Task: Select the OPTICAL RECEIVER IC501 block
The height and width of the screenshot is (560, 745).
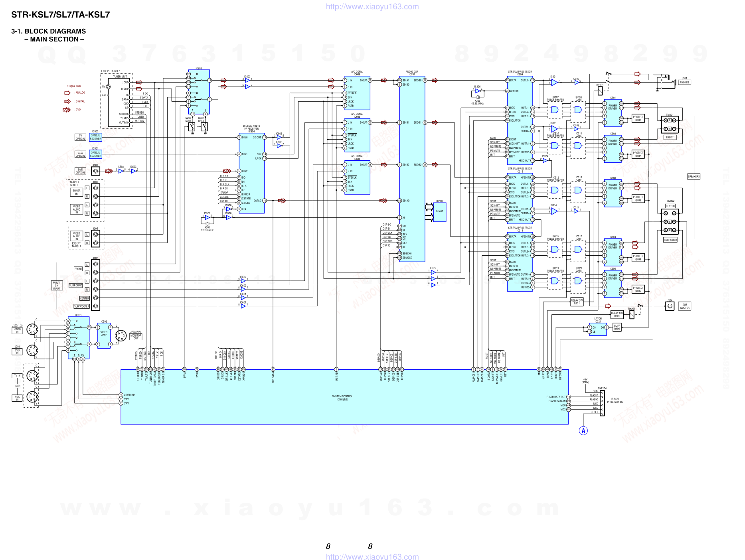Action: click(x=95, y=154)
